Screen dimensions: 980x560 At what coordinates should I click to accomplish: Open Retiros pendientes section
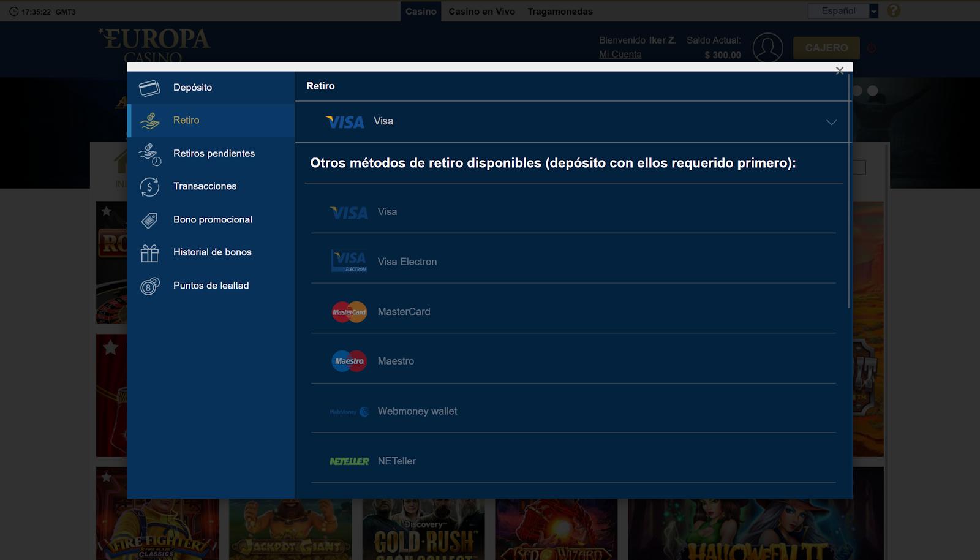coord(211,154)
